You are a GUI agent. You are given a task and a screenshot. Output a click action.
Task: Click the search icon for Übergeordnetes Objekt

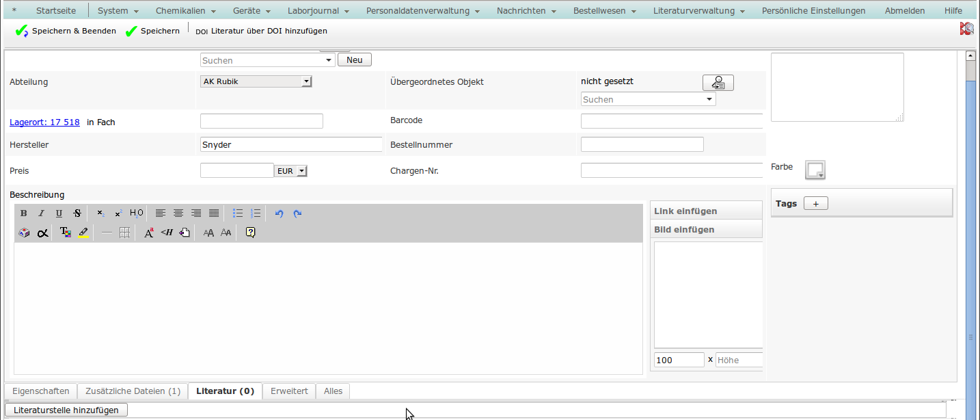point(718,83)
